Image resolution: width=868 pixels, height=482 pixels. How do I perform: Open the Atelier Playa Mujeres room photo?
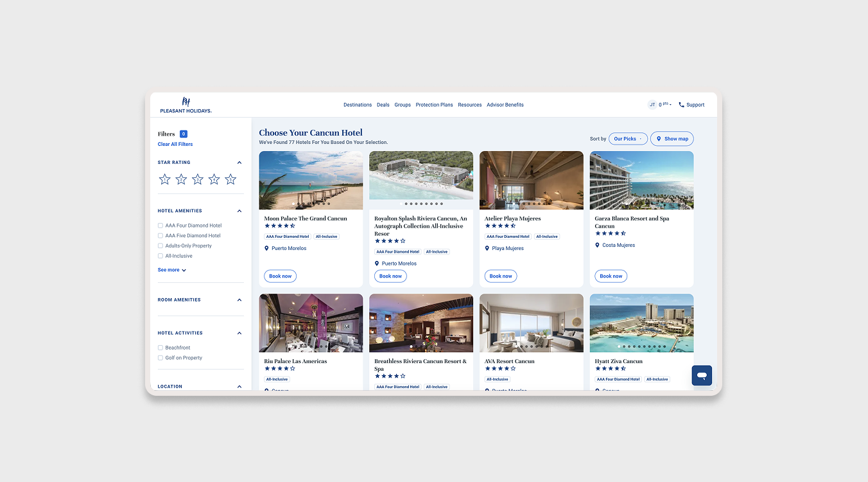click(x=532, y=180)
